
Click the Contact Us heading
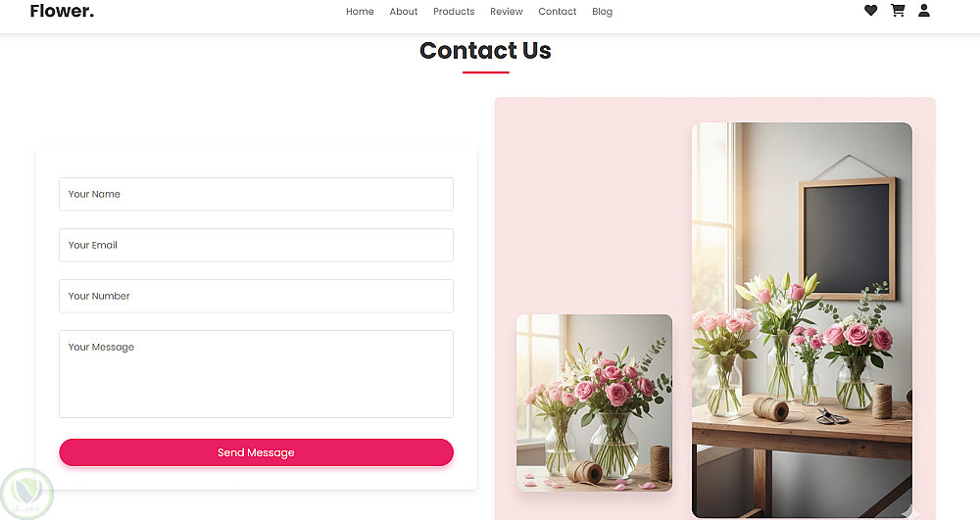click(x=486, y=51)
